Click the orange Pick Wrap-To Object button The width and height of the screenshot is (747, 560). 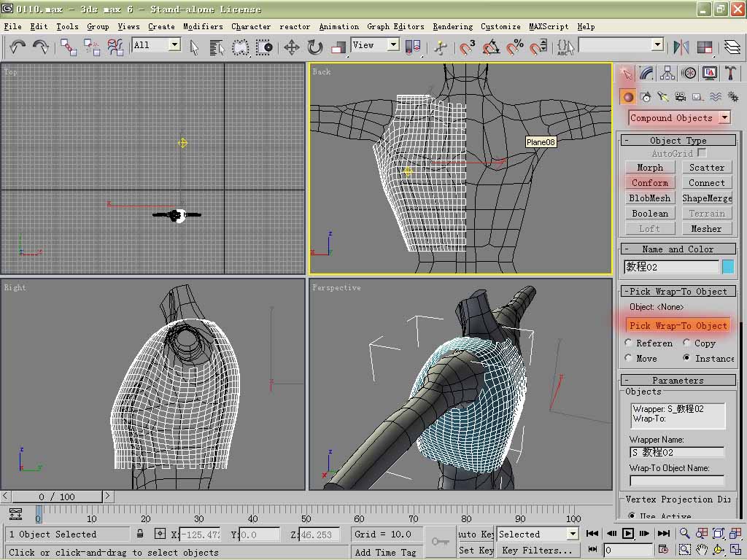click(678, 326)
